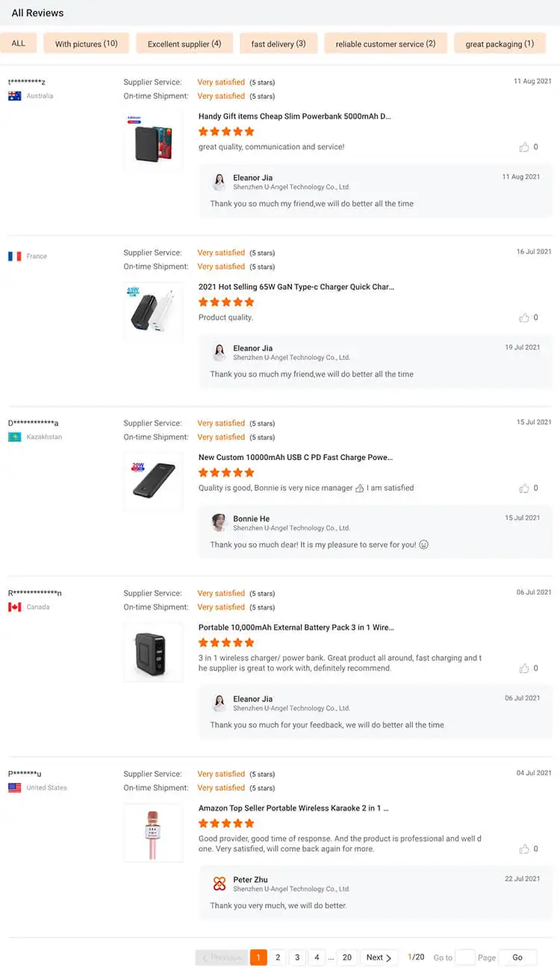Click Eleanor Jia's avatar in first reply
560x980 pixels.
220,182
